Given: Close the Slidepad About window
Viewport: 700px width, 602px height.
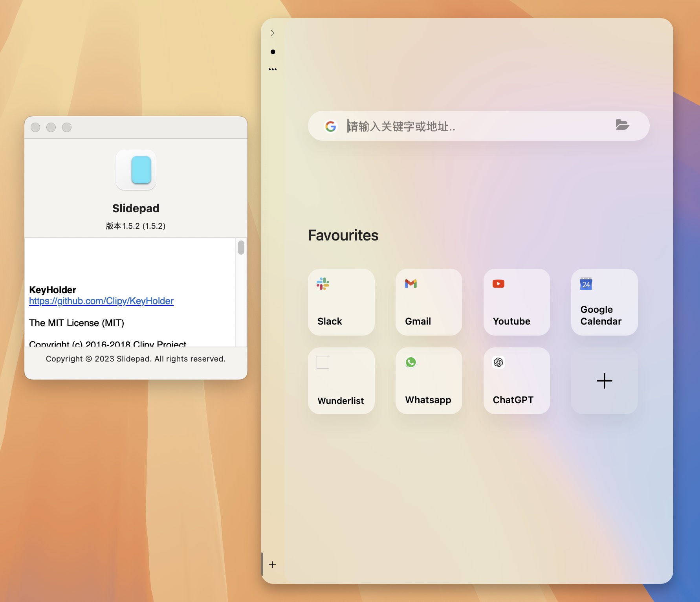Looking at the screenshot, I should (x=35, y=127).
